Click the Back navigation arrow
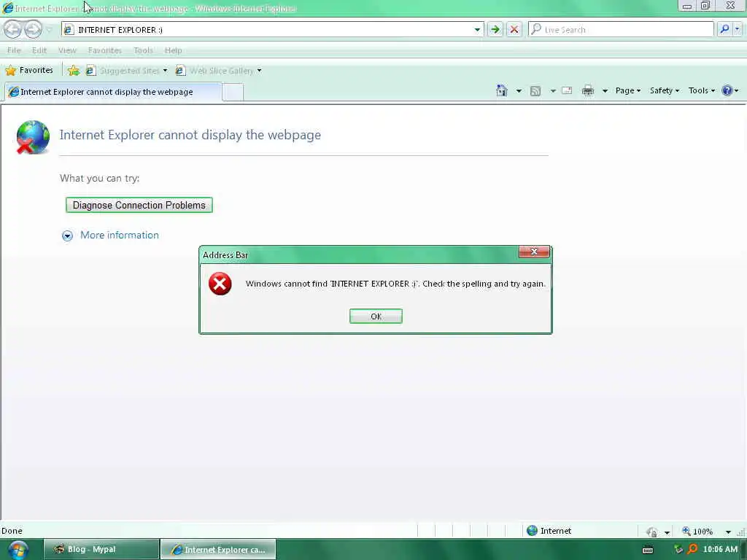Screen dimensions: 747x560 tap(13, 29)
